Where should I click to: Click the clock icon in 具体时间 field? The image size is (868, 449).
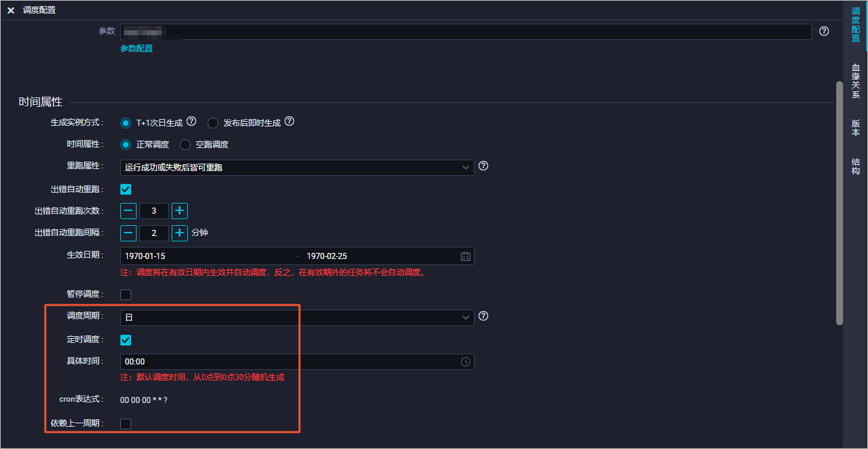coord(466,362)
